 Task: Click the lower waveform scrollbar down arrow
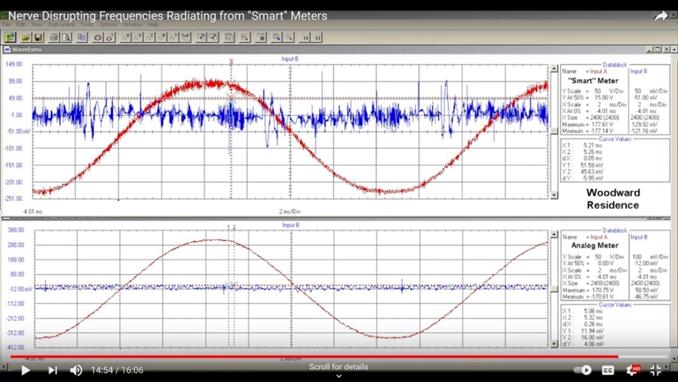click(x=554, y=343)
